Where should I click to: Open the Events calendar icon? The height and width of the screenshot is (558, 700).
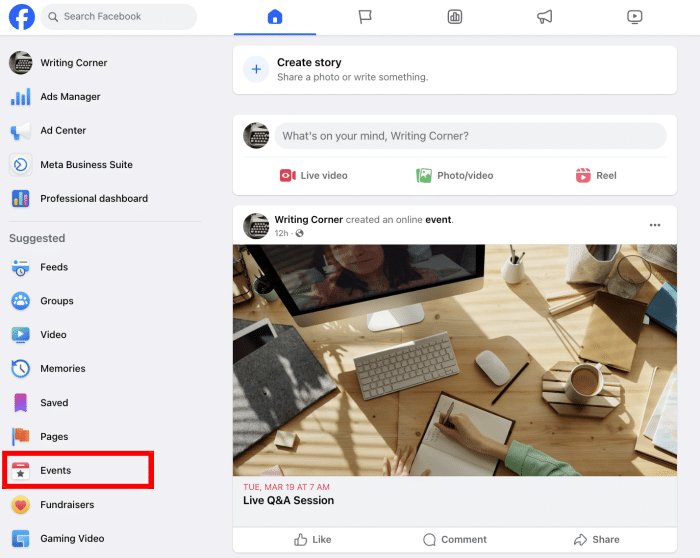tap(21, 471)
